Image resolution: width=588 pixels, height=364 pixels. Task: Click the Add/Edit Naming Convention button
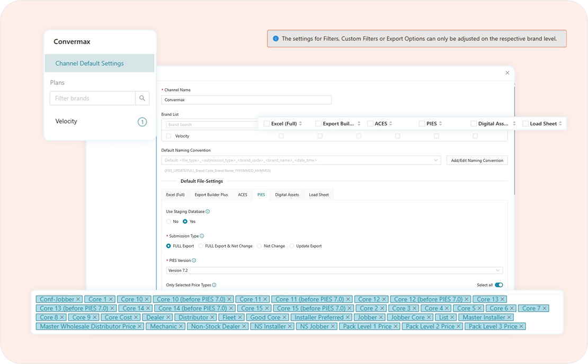[477, 160]
